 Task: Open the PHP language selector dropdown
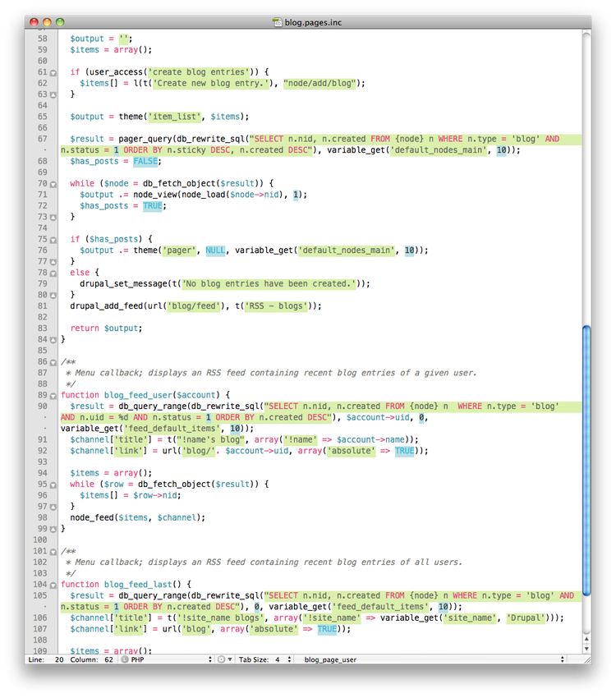pyautogui.click(x=167, y=659)
